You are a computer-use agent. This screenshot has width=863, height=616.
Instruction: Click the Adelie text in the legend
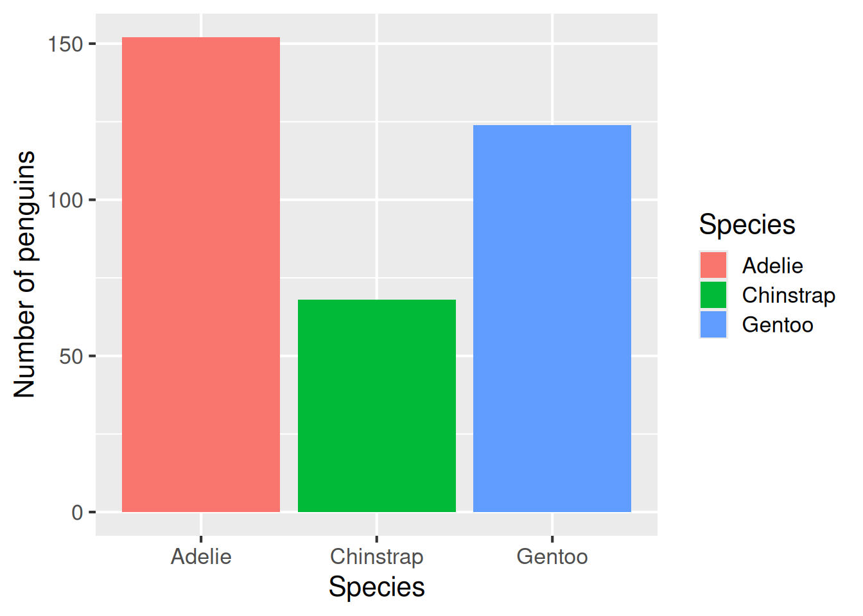point(772,266)
